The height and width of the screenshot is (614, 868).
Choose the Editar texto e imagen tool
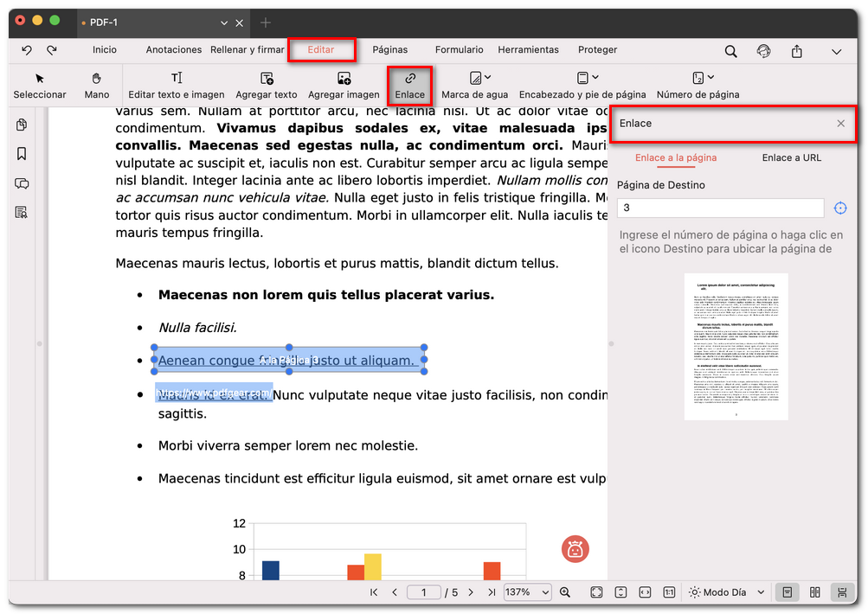coord(177,85)
